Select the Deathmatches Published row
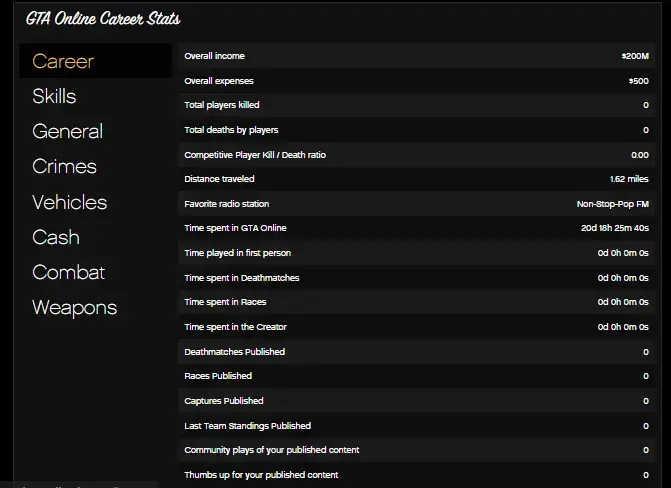The width and height of the screenshot is (671, 488). click(416, 352)
